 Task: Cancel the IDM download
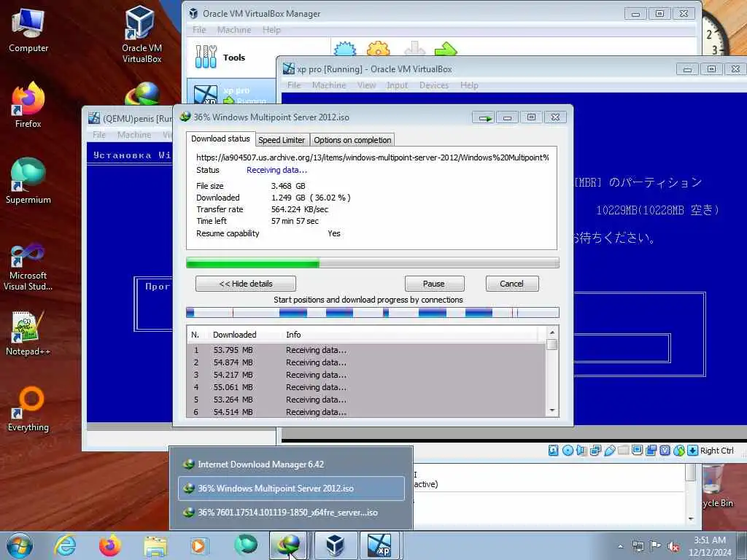click(512, 284)
